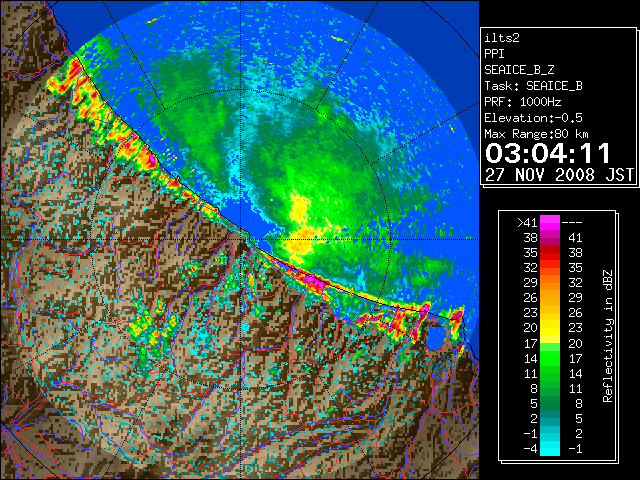Click the 'ilts2' site label
The height and width of the screenshot is (480, 640).
(502, 38)
